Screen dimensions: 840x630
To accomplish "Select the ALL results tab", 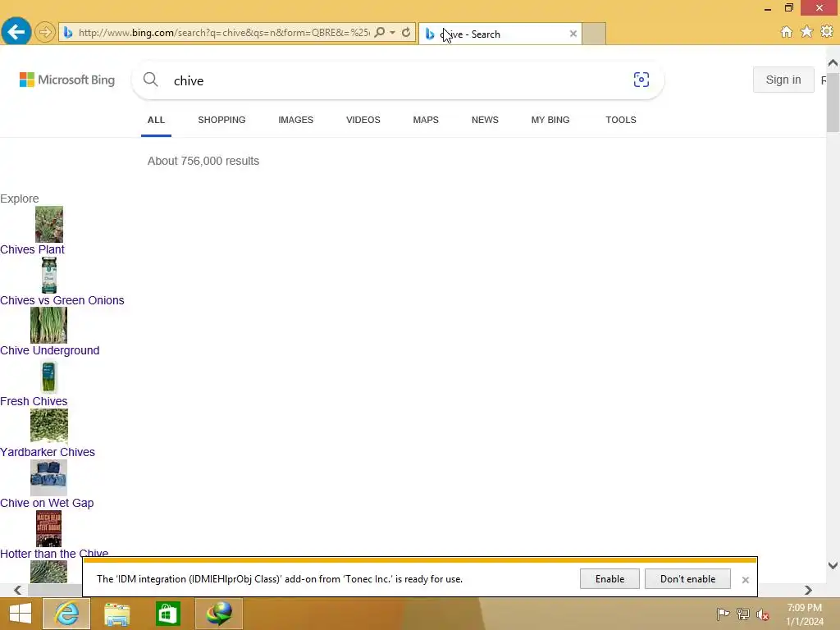I will coord(156,120).
